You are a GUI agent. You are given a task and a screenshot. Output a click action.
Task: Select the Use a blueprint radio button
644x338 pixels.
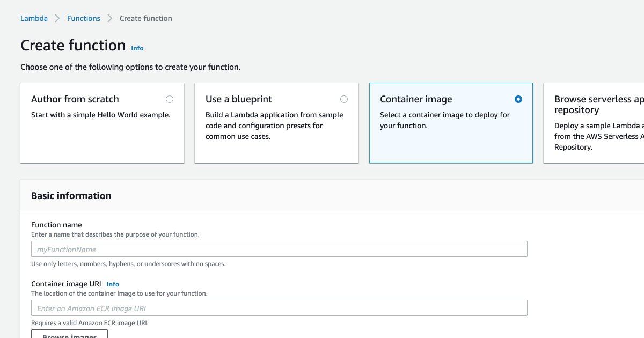[x=344, y=99]
